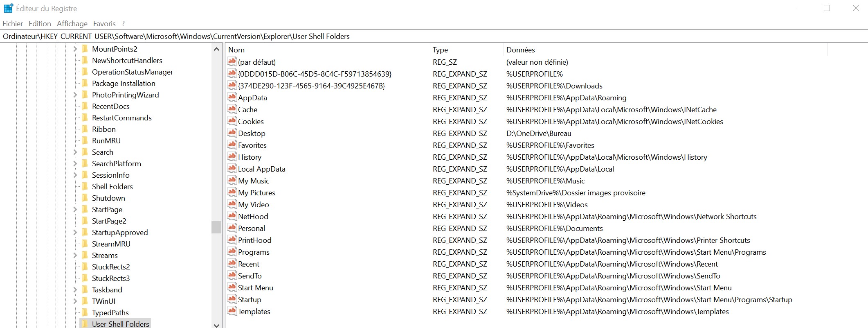
Task: Expand the Streams key
Action: pos(75,256)
